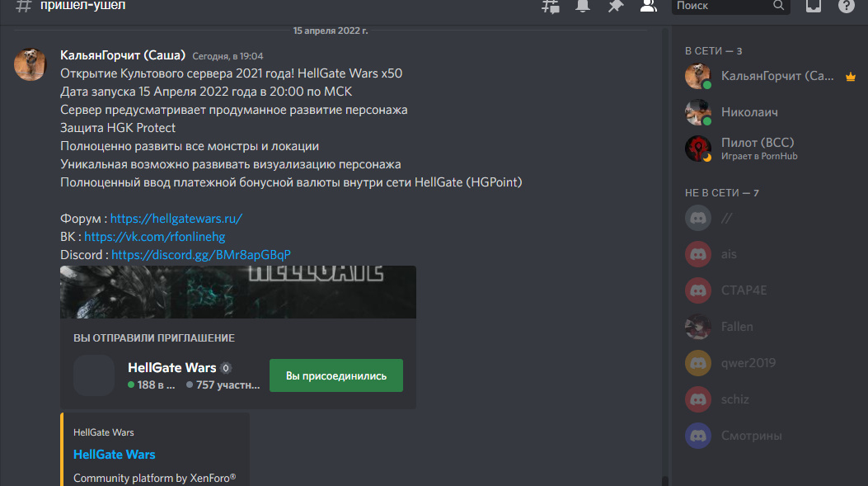Open the Help question mark icon
Image resolution: width=868 pixels, height=486 pixels.
(846, 6)
